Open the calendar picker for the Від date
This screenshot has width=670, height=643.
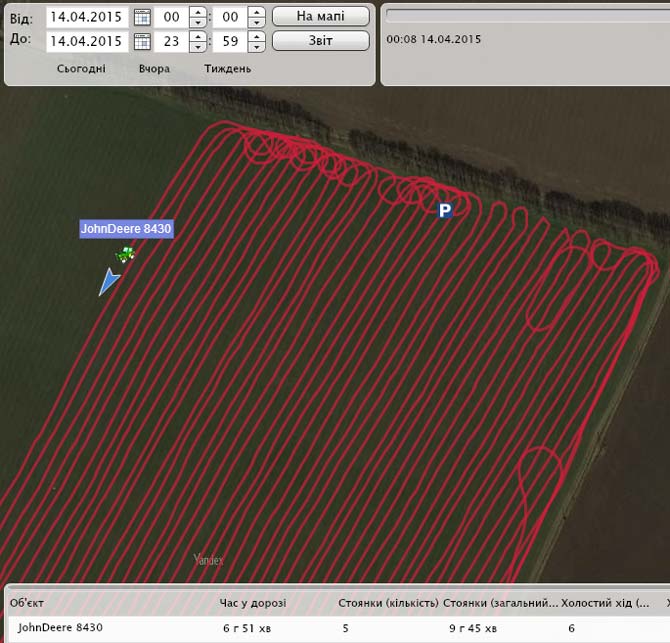click(142, 17)
